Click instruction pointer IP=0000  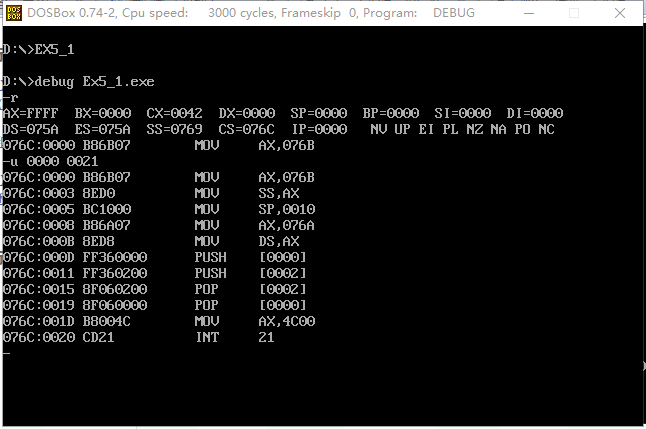[x=320, y=129]
